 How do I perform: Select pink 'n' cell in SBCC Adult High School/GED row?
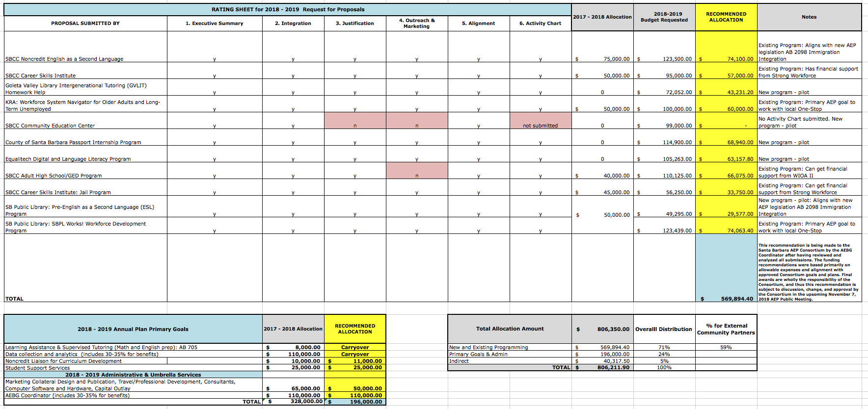(417, 171)
